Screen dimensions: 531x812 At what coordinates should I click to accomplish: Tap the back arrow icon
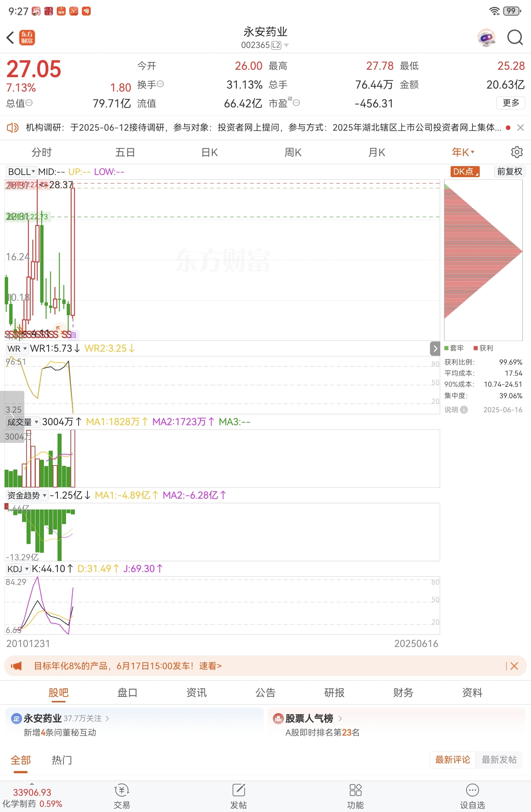[x=10, y=38]
